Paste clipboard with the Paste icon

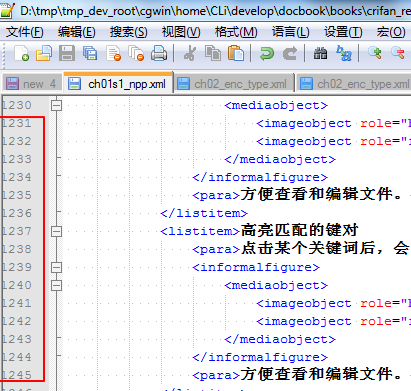click(236, 53)
